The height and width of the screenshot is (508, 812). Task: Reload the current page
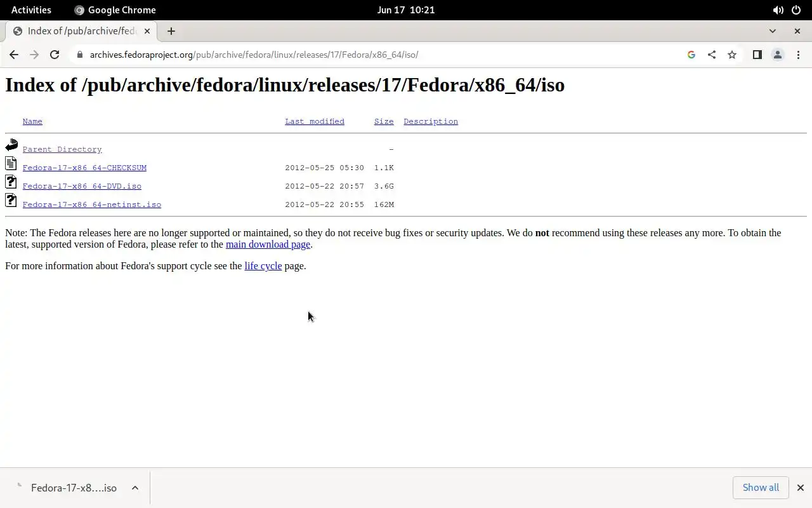55,55
